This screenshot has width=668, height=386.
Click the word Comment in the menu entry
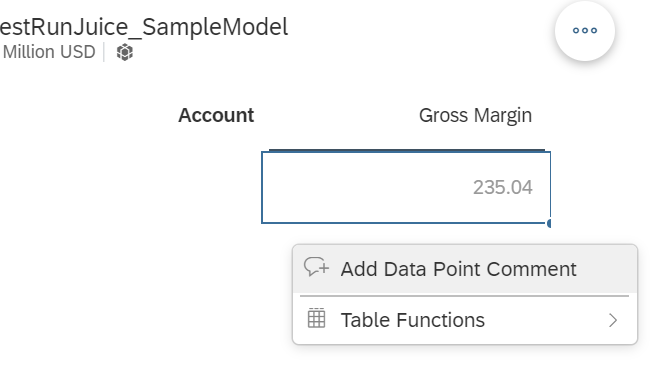click(x=531, y=269)
